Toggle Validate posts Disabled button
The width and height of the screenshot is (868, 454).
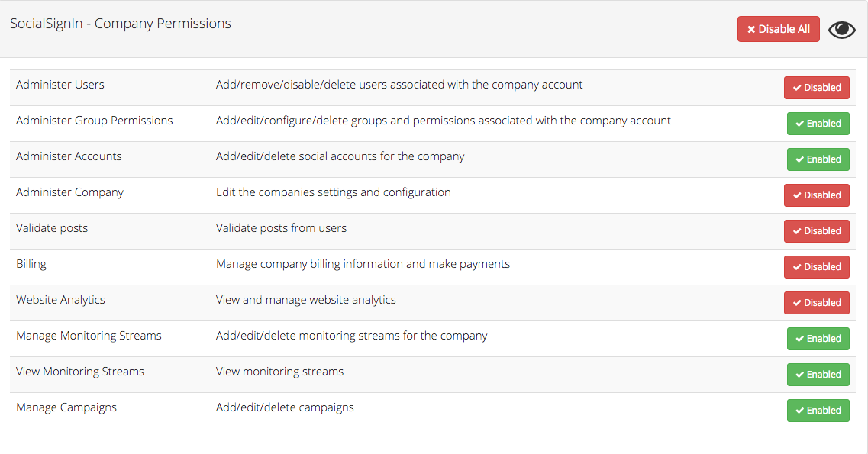817,231
